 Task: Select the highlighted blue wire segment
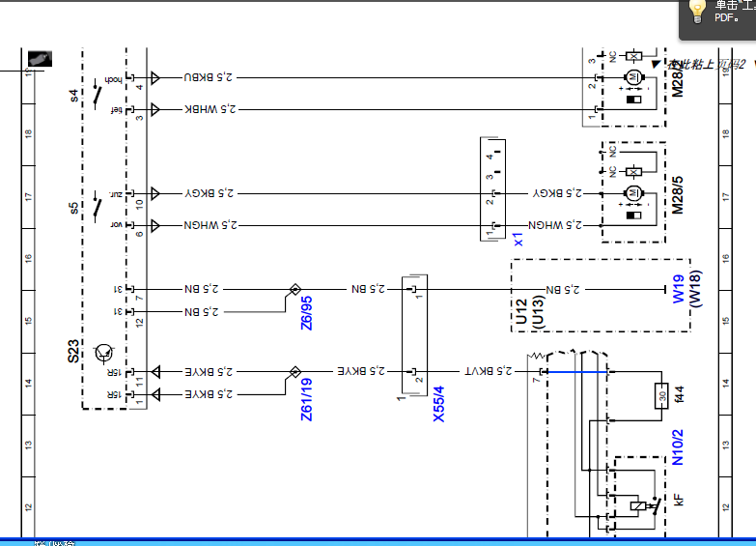pyautogui.click(x=577, y=372)
